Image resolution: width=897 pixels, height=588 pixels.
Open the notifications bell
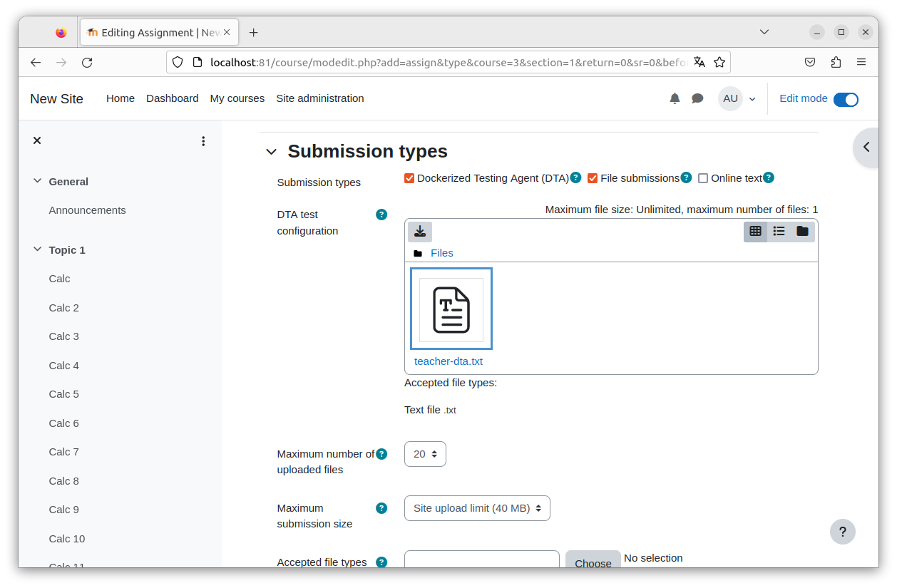pos(675,98)
